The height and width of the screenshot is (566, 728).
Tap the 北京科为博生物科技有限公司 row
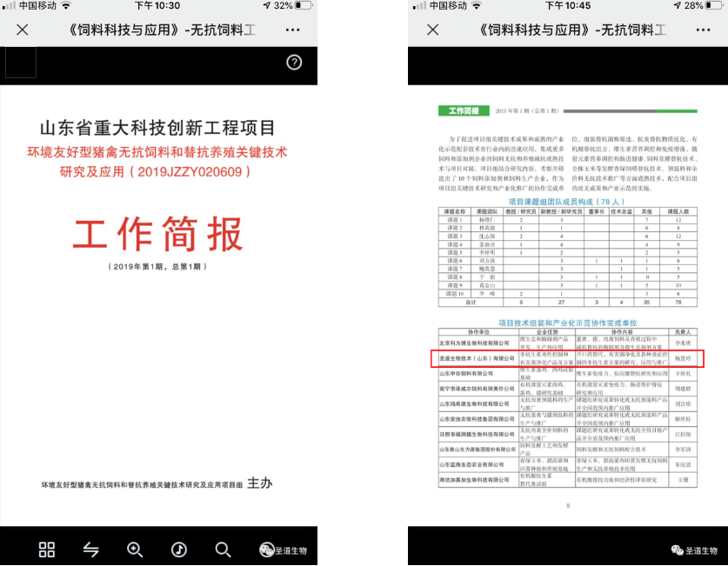(x=567, y=343)
